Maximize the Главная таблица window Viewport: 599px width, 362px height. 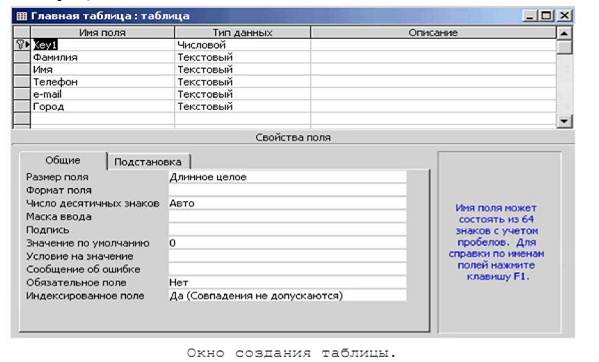pos(546,16)
